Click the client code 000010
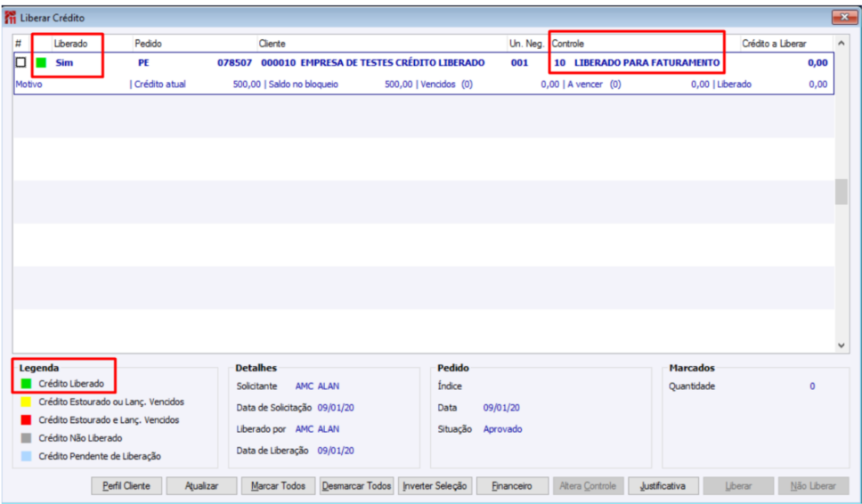The height and width of the screenshot is (504, 862). point(278,62)
